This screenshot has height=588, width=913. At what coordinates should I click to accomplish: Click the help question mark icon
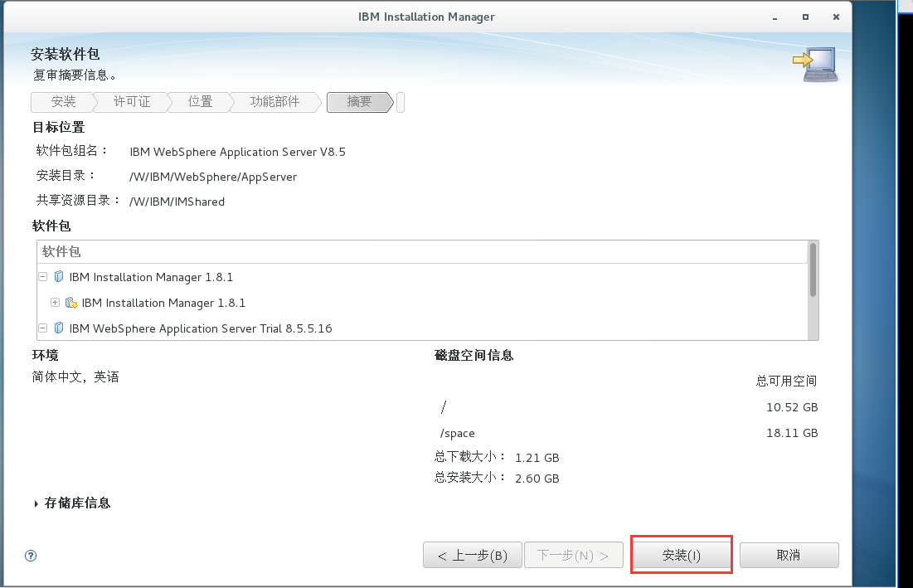point(31,556)
